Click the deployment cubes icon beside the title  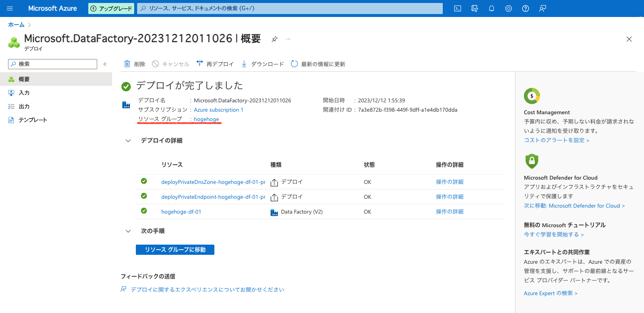[14, 42]
